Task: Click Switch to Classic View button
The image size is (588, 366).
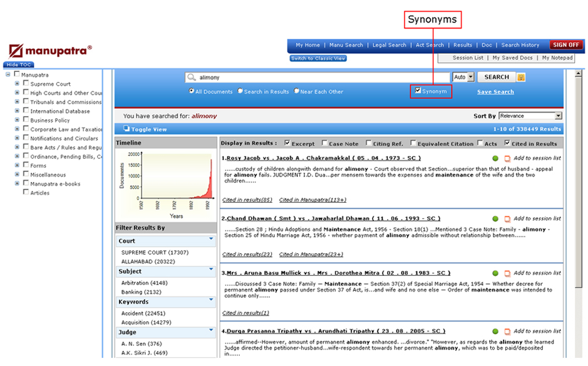Action: [318, 58]
